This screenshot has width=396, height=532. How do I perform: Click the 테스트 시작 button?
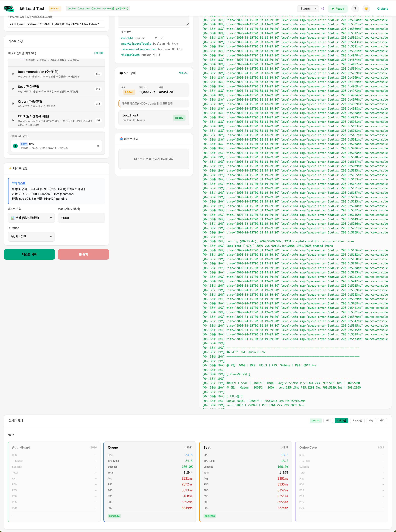click(x=29, y=254)
